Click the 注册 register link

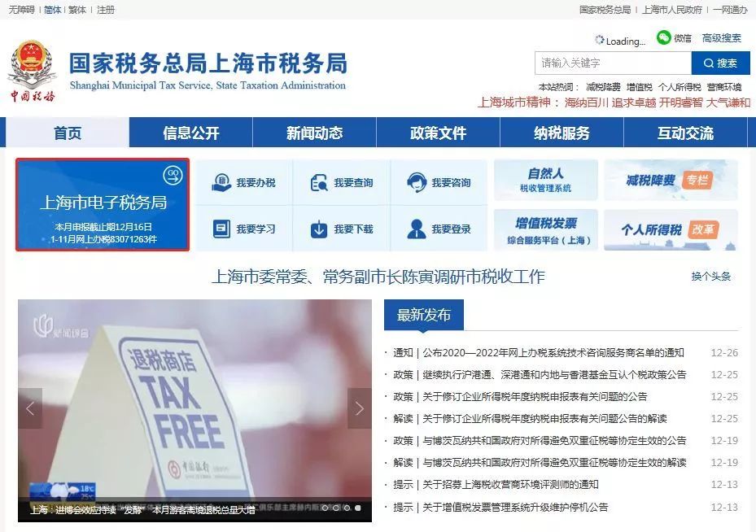pyautogui.click(x=106, y=10)
